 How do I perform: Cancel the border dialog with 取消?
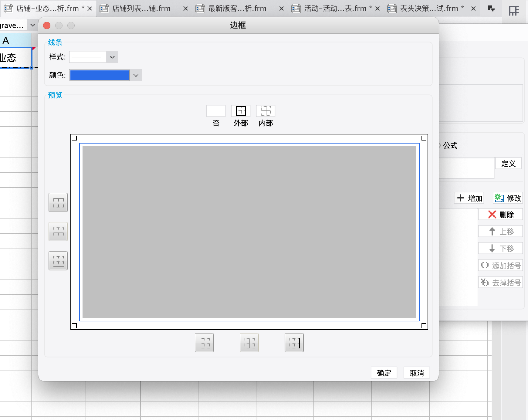click(x=417, y=373)
